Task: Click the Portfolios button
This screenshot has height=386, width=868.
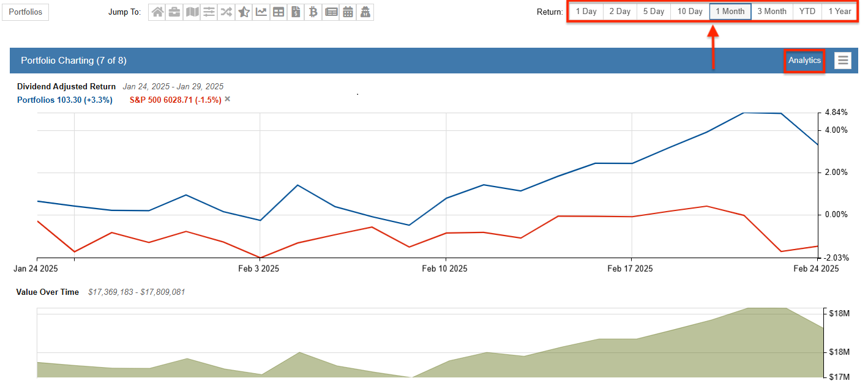Action: tap(26, 12)
